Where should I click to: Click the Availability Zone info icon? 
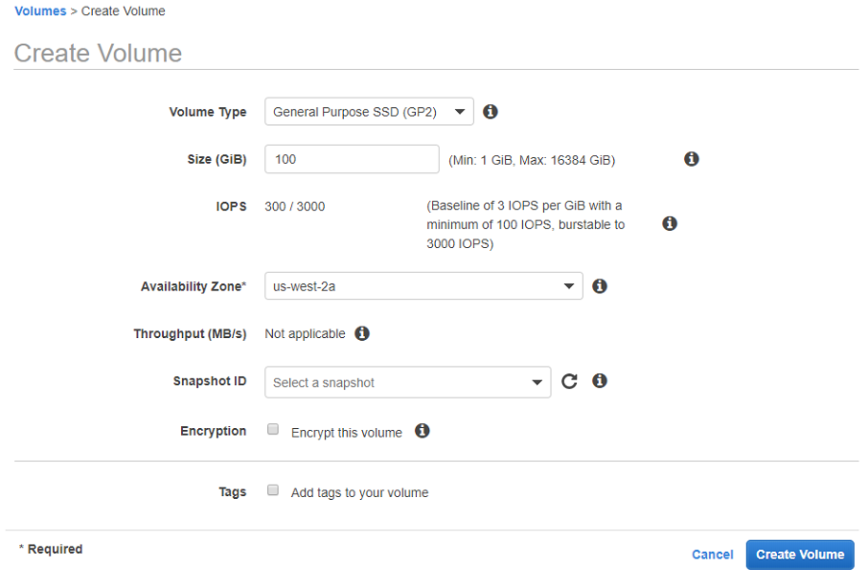(600, 285)
